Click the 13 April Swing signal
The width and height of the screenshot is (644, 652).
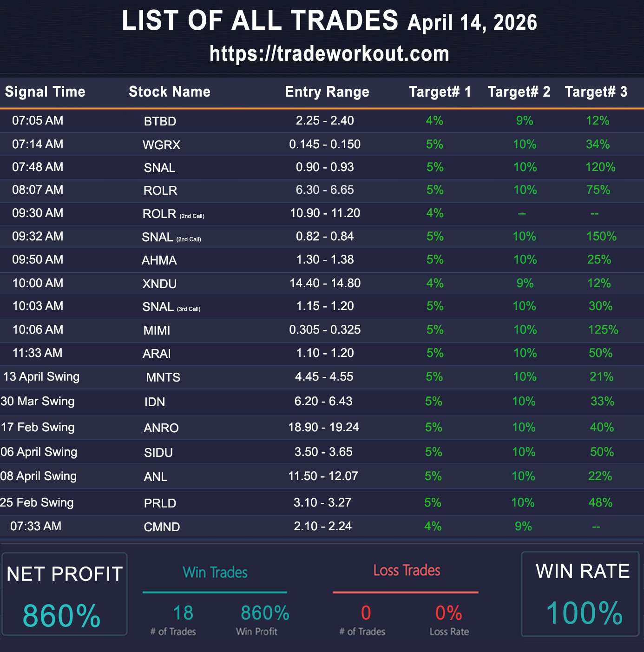coord(41,376)
